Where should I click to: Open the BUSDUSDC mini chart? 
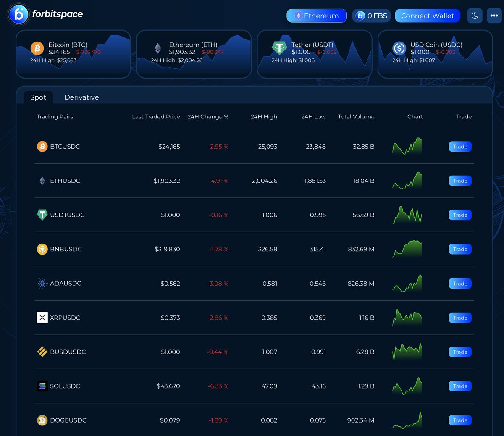pyautogui.click(x=407, y=352)
